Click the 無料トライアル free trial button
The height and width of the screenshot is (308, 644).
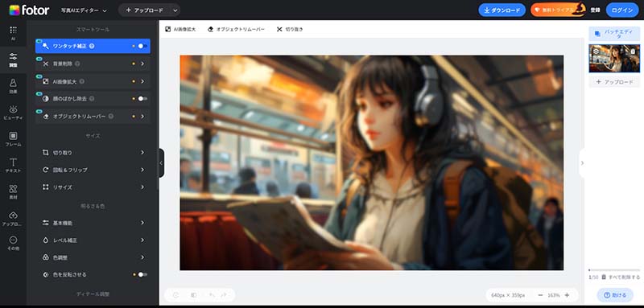(x=558, y=10)
